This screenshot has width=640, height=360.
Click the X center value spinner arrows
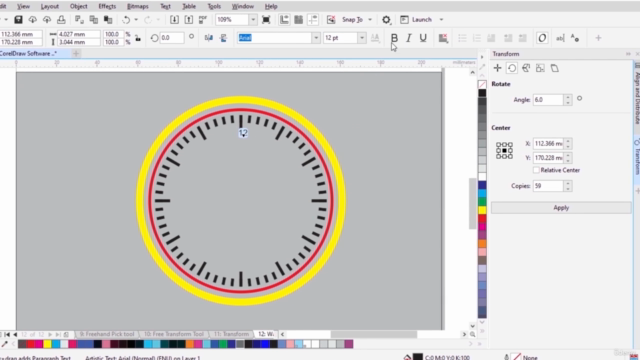click(x=568, y=144)
